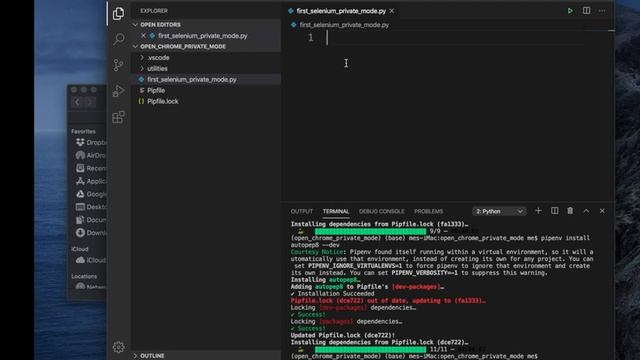Kill the terminal with trash icon

point(570,211)
